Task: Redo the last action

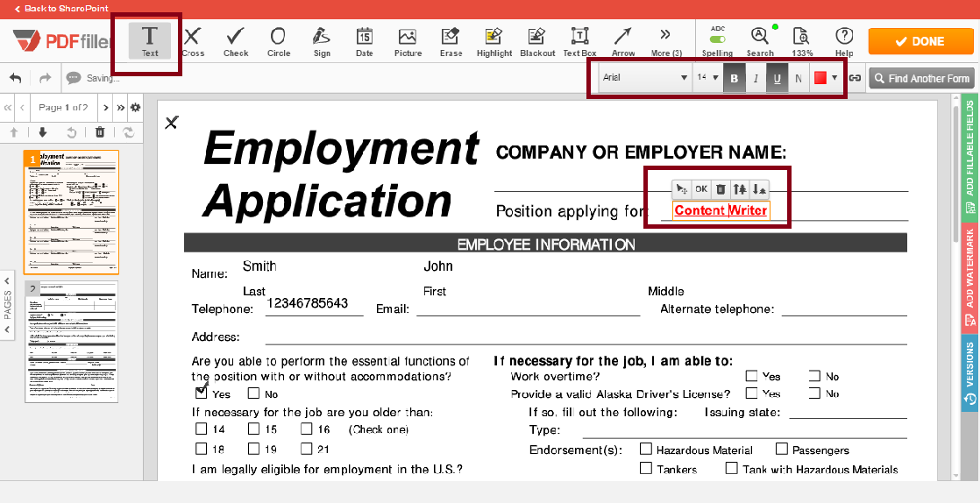Action: click(45, 78)
